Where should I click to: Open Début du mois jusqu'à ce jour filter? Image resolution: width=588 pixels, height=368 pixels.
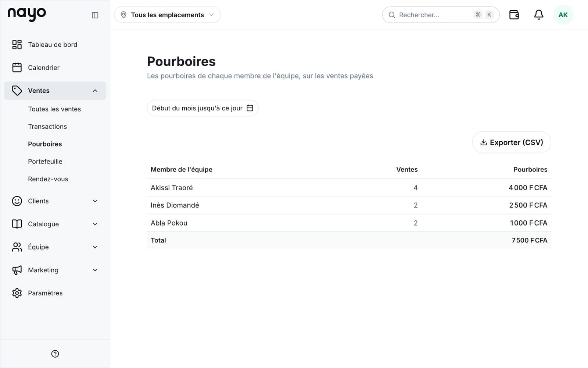click(x=202, y=108)
